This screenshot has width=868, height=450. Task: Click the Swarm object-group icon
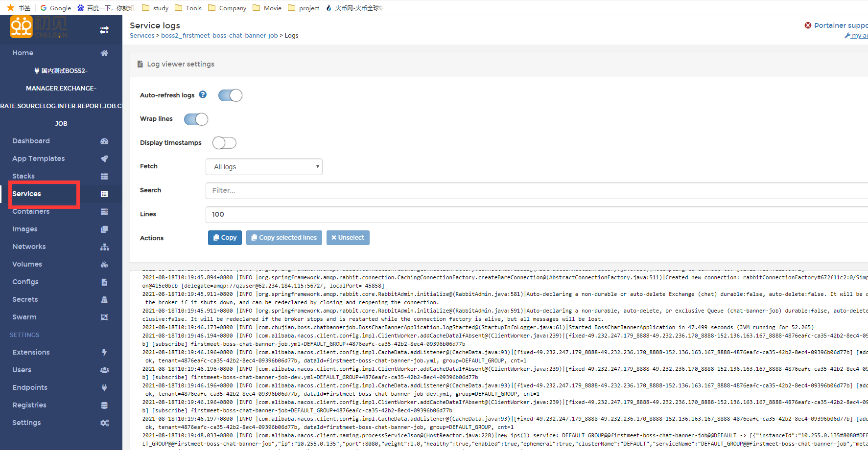[x=104, y=317]
